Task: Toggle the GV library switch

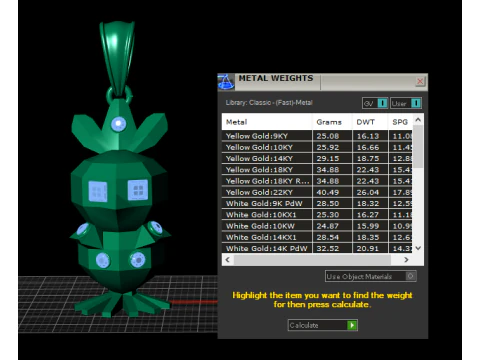Action: [375, 103]
